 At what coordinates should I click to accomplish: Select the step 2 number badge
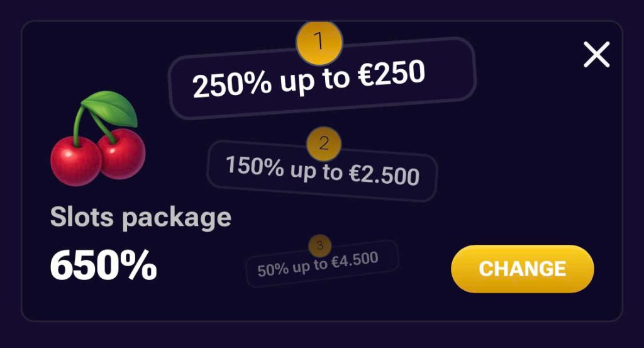click(x=324, y=144)
